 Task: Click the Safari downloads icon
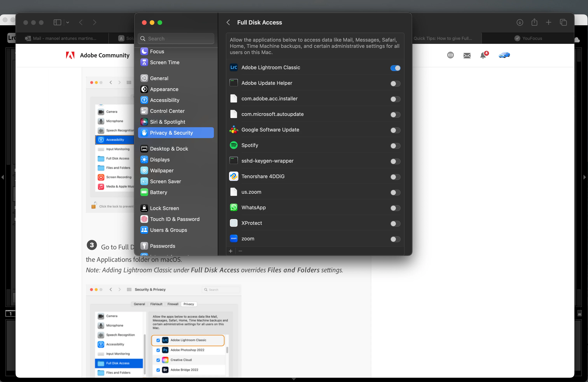point(520,23)
